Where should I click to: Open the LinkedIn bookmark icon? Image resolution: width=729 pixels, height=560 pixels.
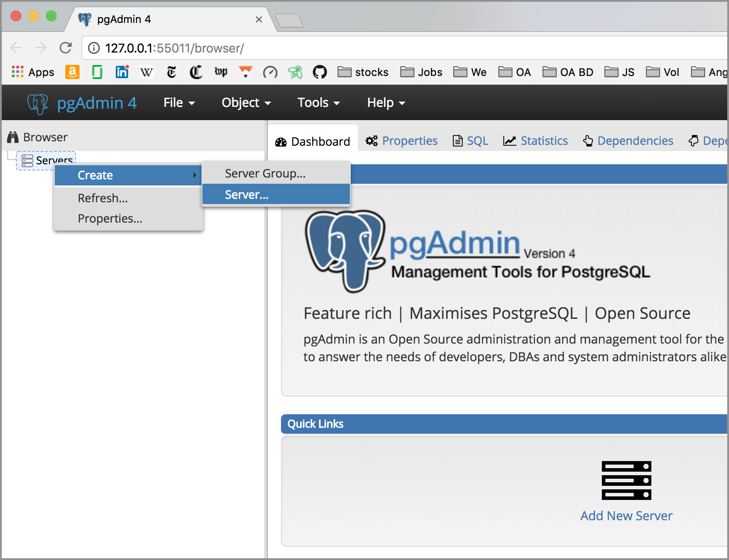(x=122, y=72)
